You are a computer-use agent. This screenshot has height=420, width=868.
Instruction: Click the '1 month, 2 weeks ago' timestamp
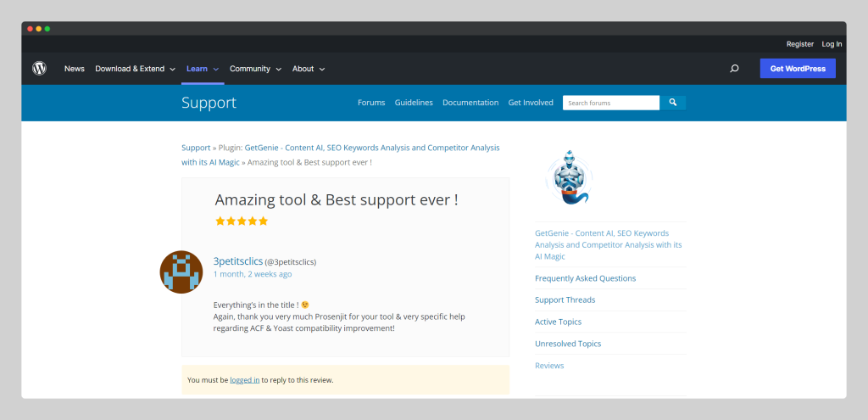[253, 274]
